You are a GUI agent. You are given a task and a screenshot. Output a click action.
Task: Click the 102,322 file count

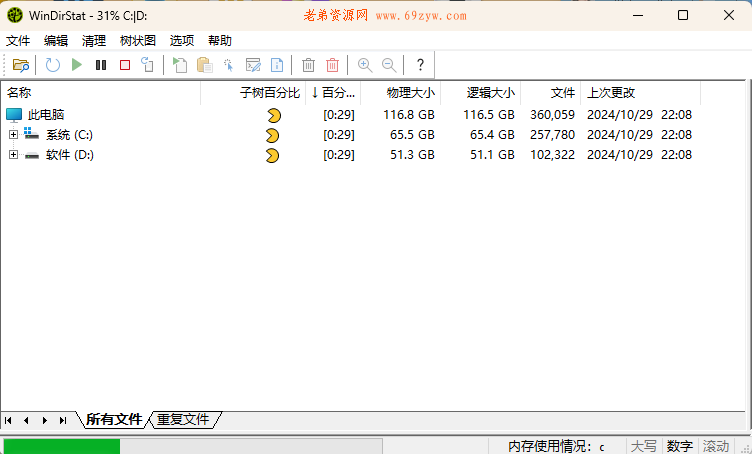coord(552,155)
